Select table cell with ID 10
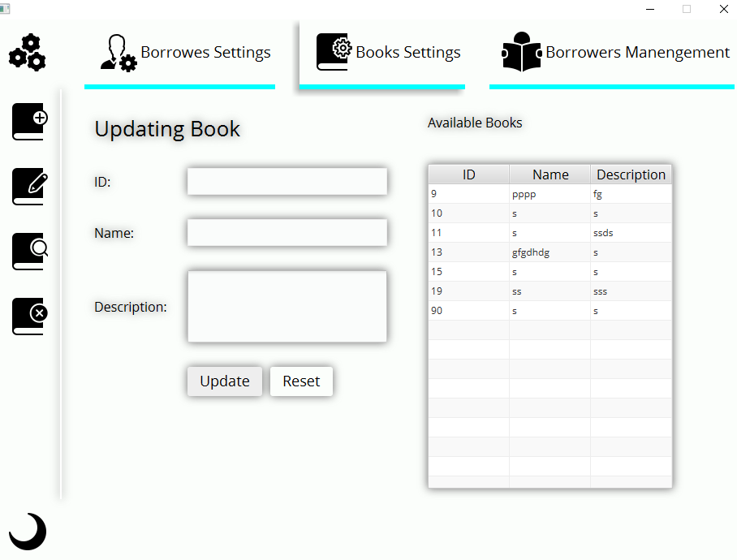The width and height of the screenshot is (737, 560). pyautogui.click(x=468, y=213)
